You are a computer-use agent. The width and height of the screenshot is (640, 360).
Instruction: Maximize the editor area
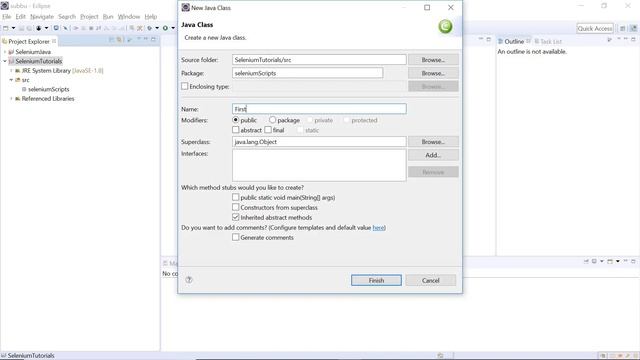click(489, 39)
